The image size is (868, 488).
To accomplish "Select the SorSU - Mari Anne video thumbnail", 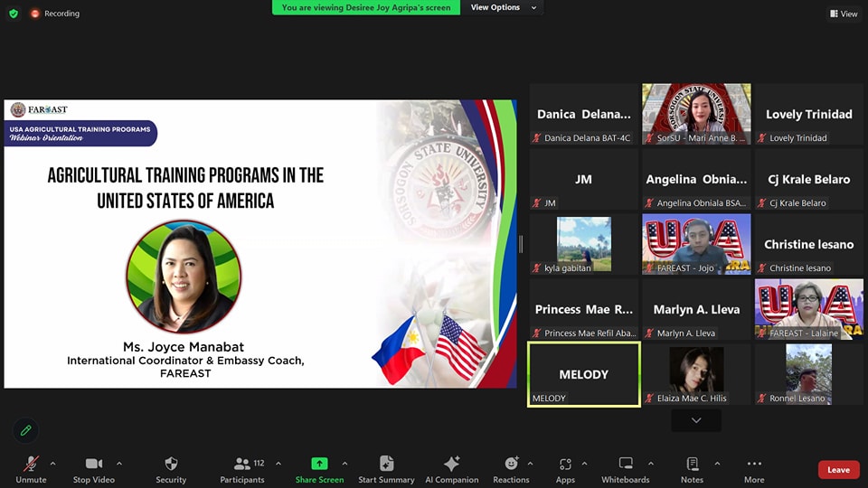I will pyautogui.click(x=696, y=114).
